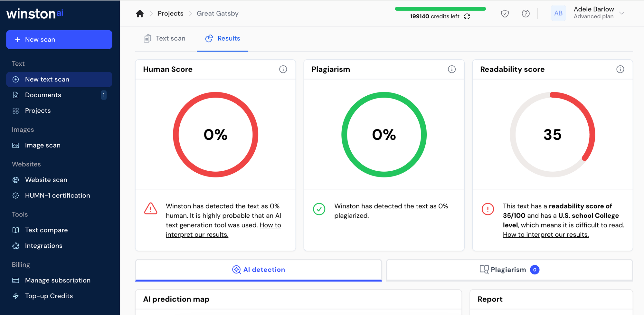Refresh the credits left counter
The image size is (644, 315).
(467, 16)
